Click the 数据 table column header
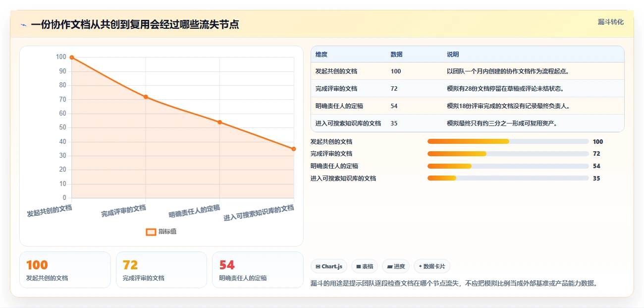Image resolution: width=644 pixels, height=308 pixels. click(396, 55)
